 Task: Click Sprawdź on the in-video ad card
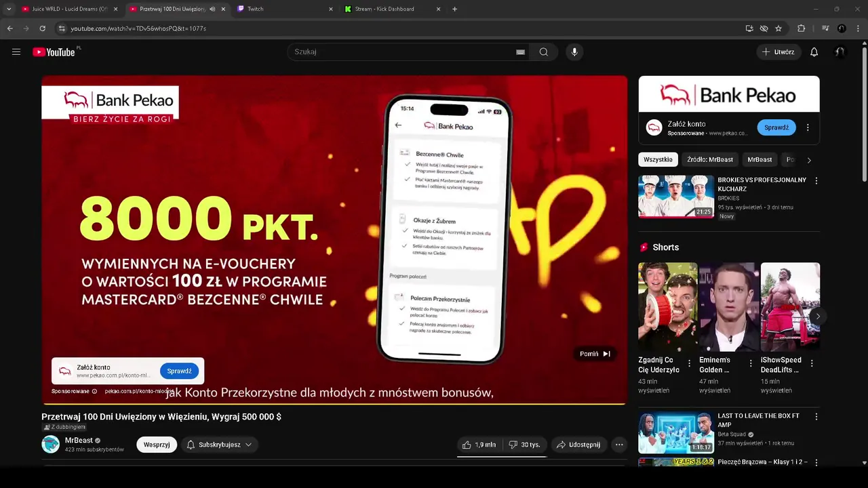click(x=179, y=371)
